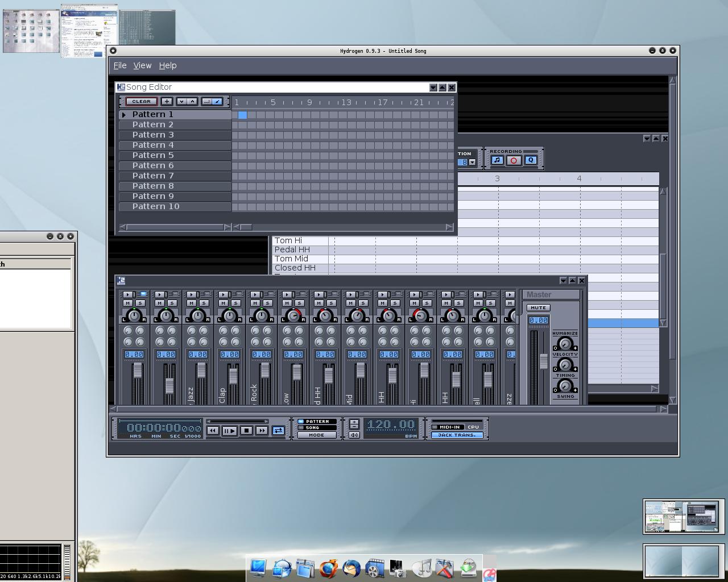Mute the Master output
728x582 pixels.
(537, 307)
